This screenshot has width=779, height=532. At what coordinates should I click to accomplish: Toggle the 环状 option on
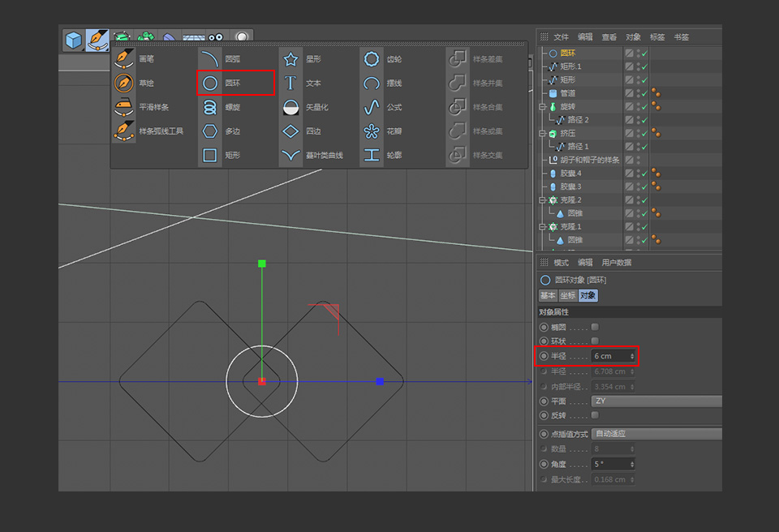(595, 341)
